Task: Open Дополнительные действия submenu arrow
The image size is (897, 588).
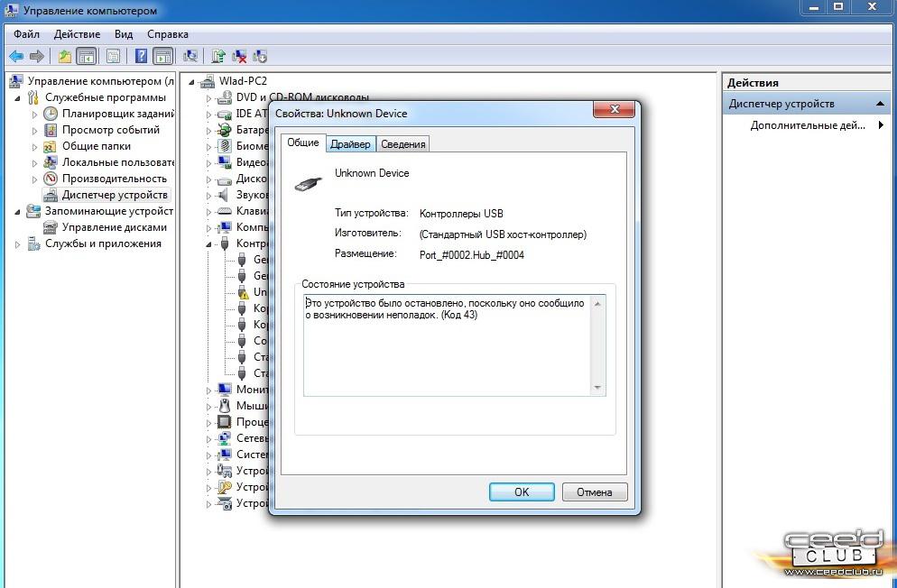Action: (x=881, y=125)
